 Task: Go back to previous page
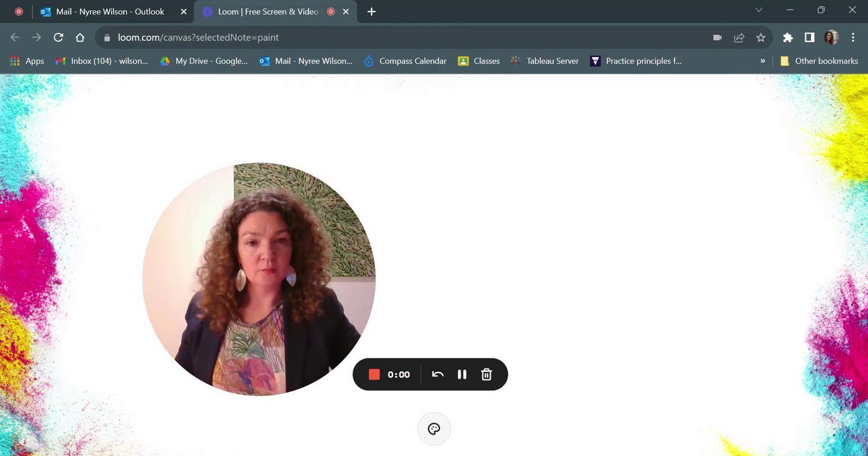(x=15, y=37)
